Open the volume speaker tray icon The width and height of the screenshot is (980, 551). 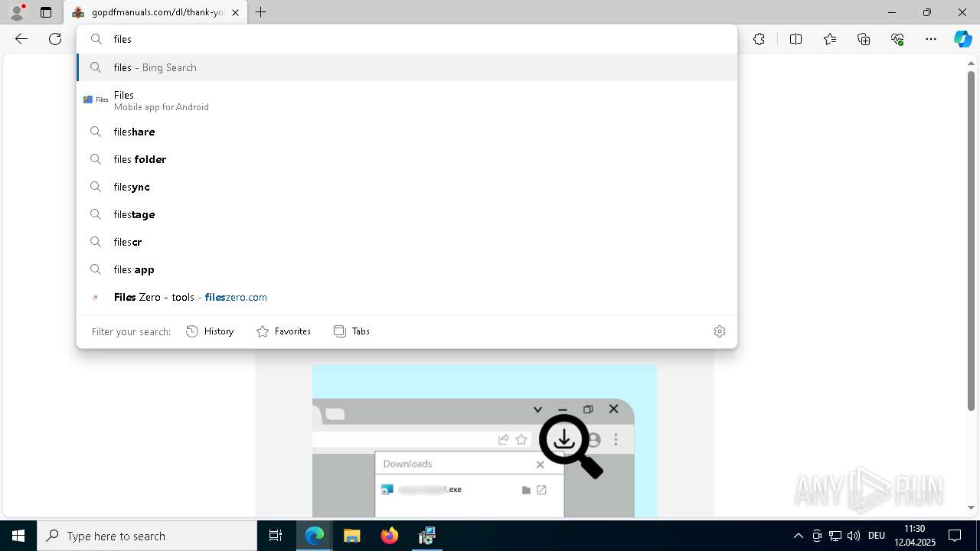pos(854,536)
